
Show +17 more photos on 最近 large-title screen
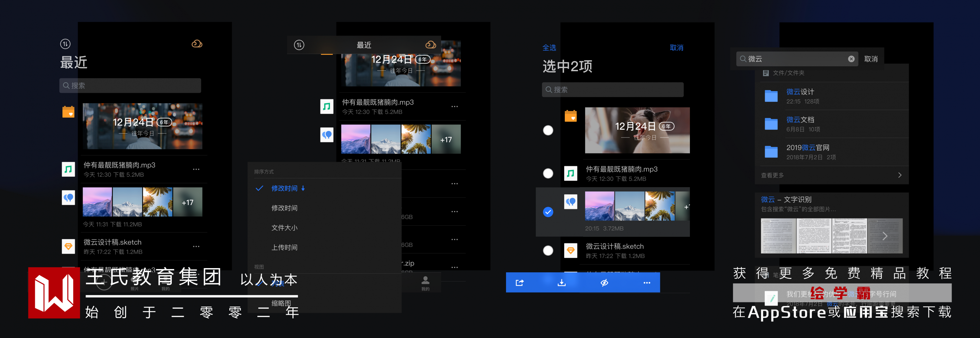[188, 202]
